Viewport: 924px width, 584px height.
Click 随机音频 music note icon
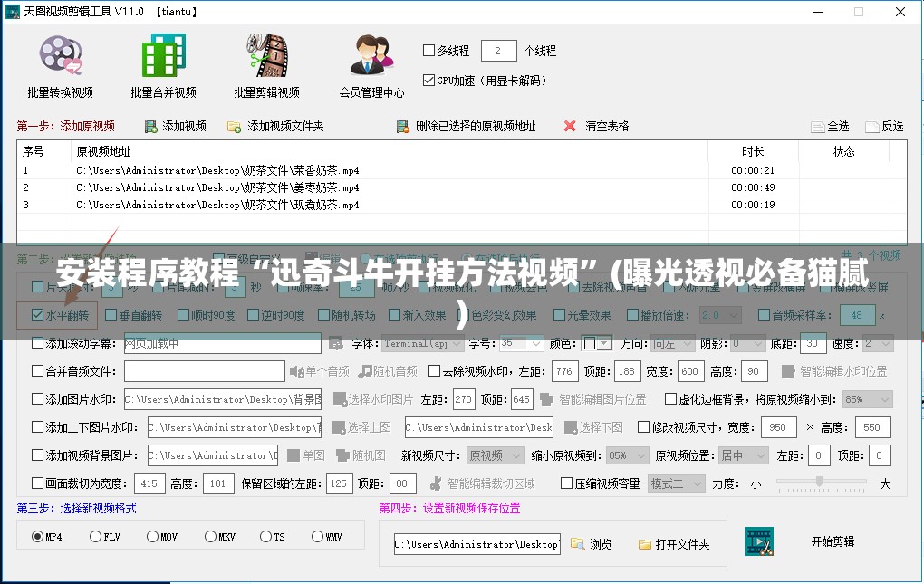click(365, 371)
